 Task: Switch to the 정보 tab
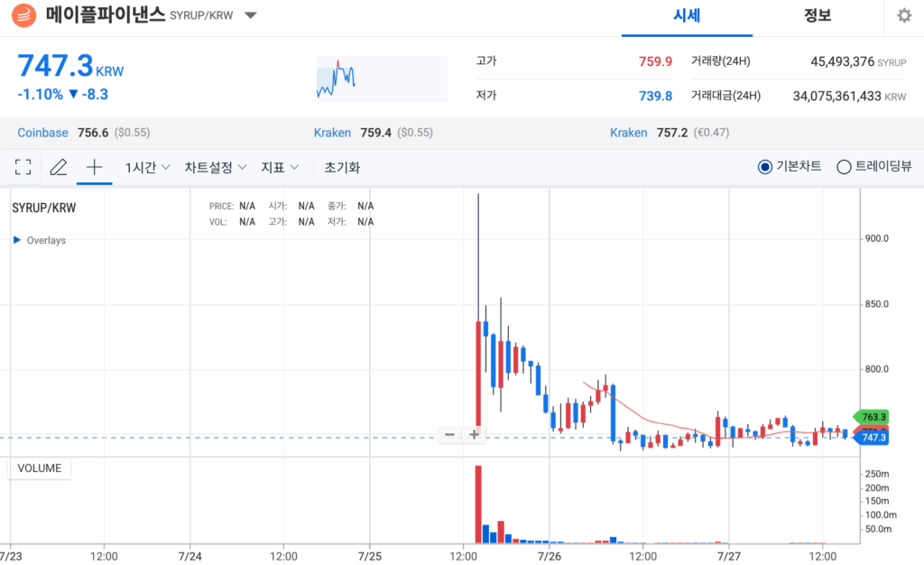tap(818, 16)
